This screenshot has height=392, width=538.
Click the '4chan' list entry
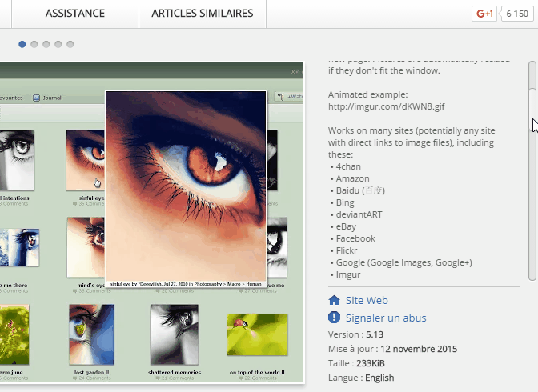348,166
